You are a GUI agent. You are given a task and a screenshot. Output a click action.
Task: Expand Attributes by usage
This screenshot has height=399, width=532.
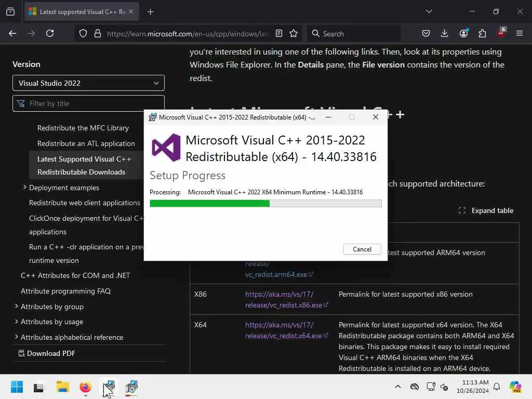16,321
